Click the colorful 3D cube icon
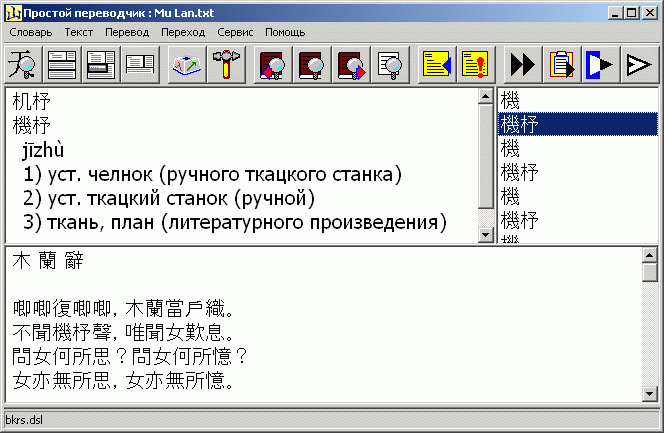 [187, 66]
